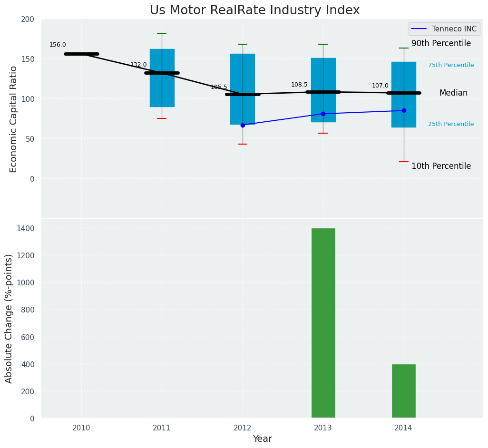Screen dimensions: 488x448
Task: Click the tall green bar for 2013
Action: pyautogui.click(x=323, y=323)
